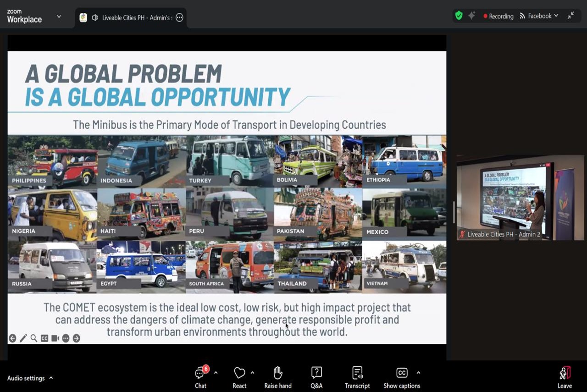This screenshot has height=392, width=587.
Task: Raise hand in the meeting
Action: click(277, 377)
